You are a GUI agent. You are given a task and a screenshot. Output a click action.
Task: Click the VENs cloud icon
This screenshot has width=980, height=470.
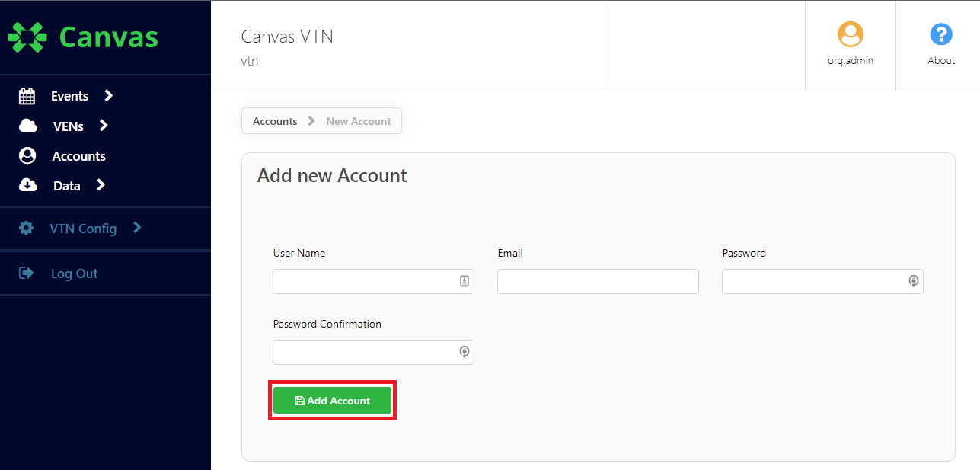pos(27,126)
